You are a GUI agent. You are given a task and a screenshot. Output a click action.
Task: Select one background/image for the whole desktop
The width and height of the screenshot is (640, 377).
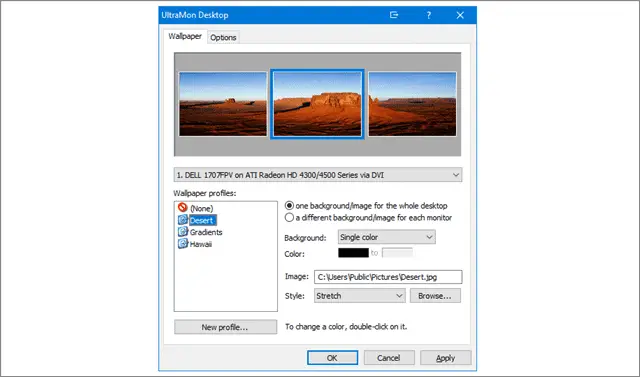pyautogui.click(x=289, y=206)
